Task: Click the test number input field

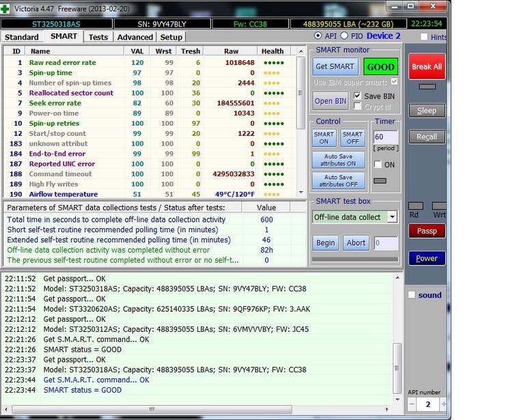Action: point(386,243)
